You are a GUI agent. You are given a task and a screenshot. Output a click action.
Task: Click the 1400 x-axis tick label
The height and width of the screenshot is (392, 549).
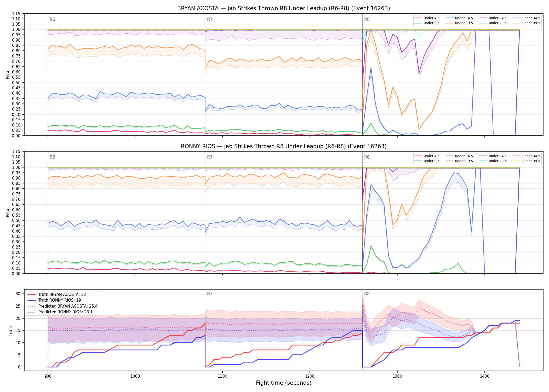[485, 376]
